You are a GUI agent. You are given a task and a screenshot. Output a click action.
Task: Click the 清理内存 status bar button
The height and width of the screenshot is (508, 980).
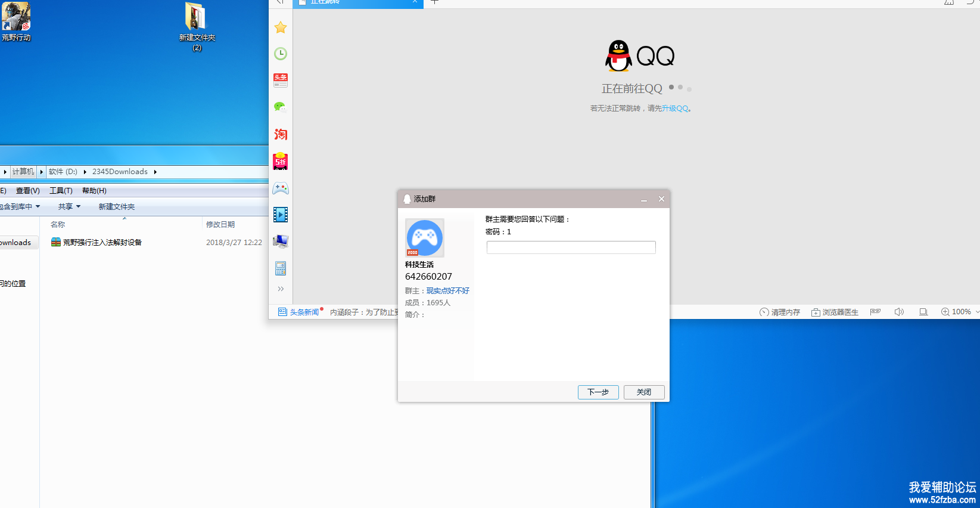[x=780, y=312]
